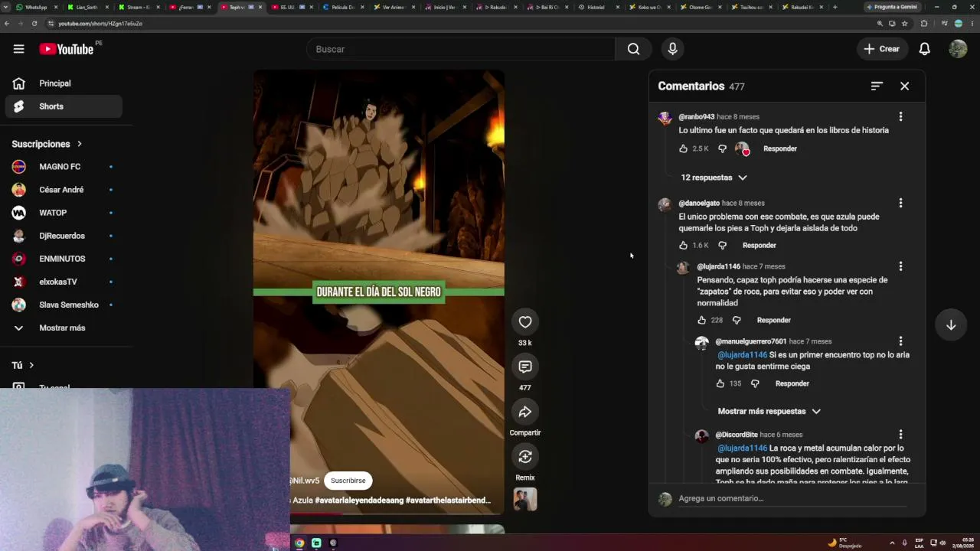Open the Chrome three-dot menu
Screen dimensions: 980x551
coord(971,24)
